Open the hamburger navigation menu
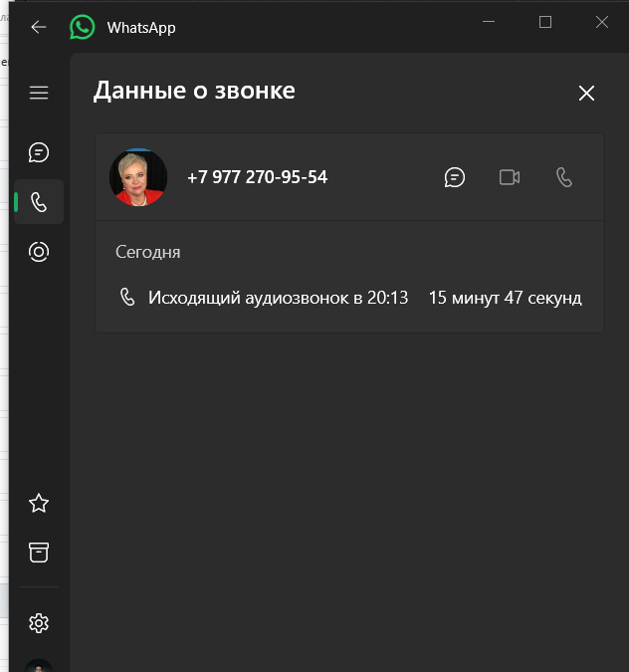The width and height of the screenshot is (629, 672). [39, 93]
